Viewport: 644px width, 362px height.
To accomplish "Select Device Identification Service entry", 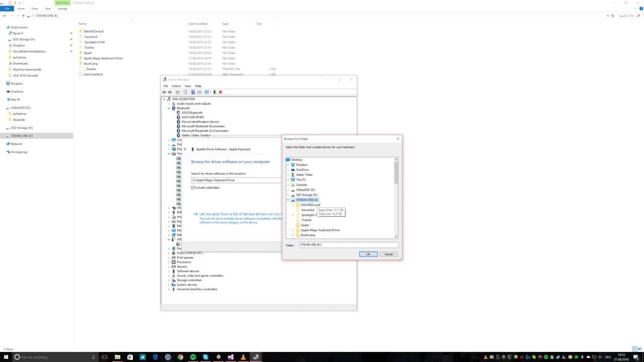I will (200, 122).
